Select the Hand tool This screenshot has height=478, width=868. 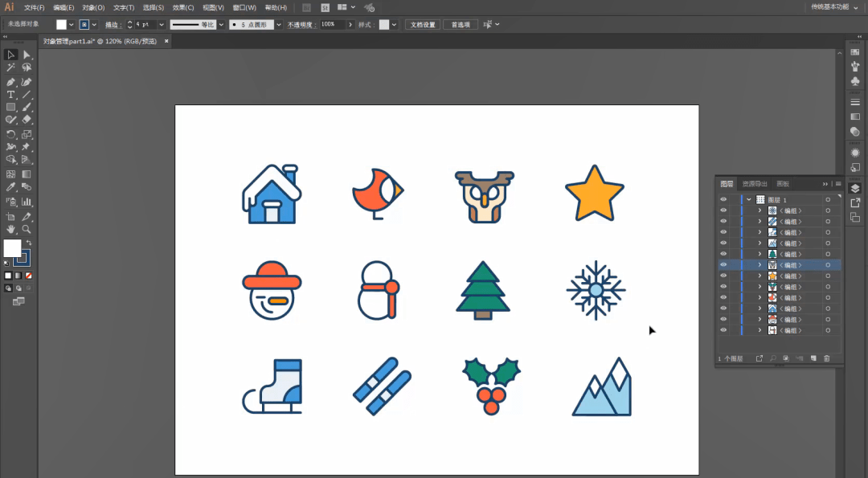tap(10, 229)
